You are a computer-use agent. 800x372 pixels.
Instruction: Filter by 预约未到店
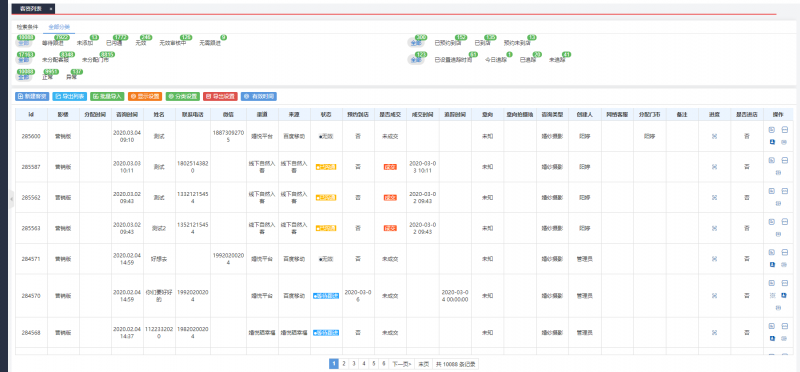(516, 43)
